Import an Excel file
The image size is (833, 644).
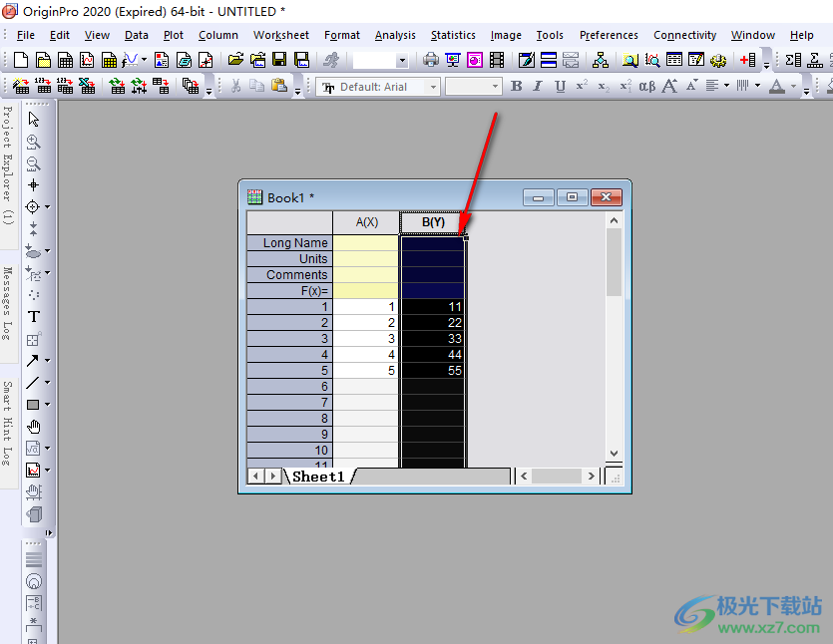(87, 86)
